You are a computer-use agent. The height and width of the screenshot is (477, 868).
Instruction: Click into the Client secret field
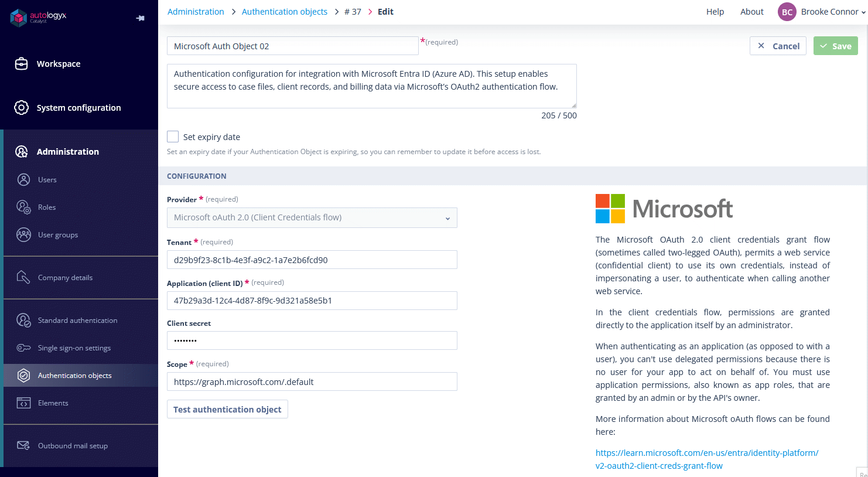point(312,340)
